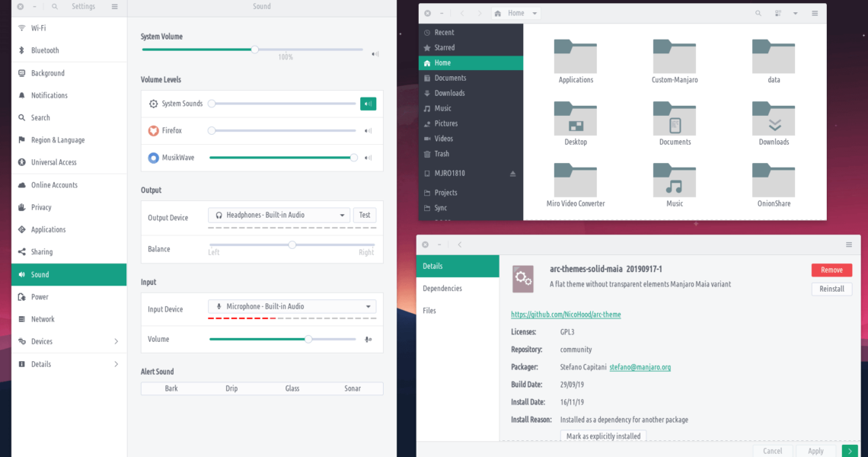Click the red Remove button
868x457 pixels.
pyautogui.click(x=831, y=270)
